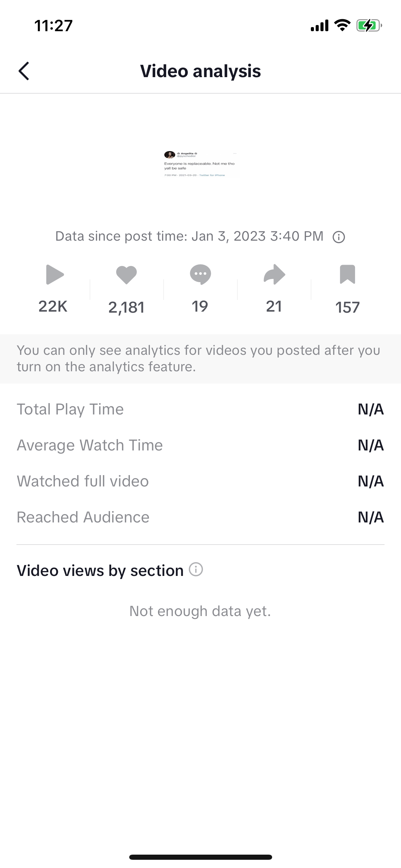
Task: Tap the video plays icon
Action: (x=54, y=274)
